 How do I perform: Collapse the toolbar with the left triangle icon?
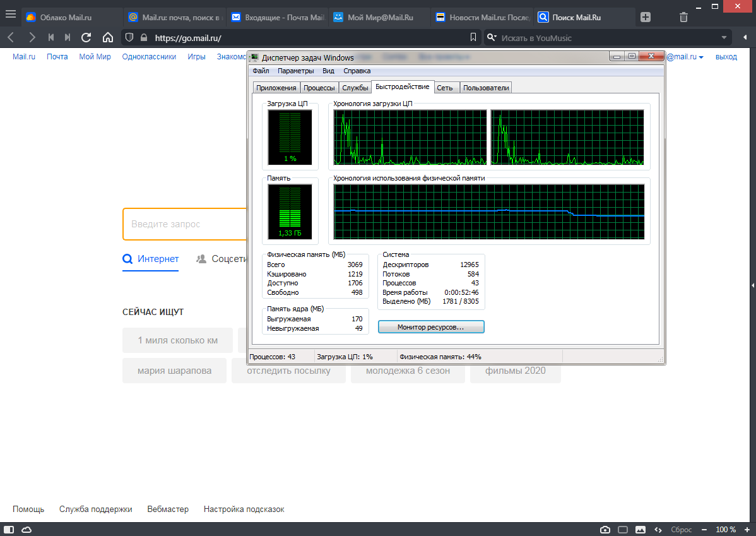tap(745, 38)
